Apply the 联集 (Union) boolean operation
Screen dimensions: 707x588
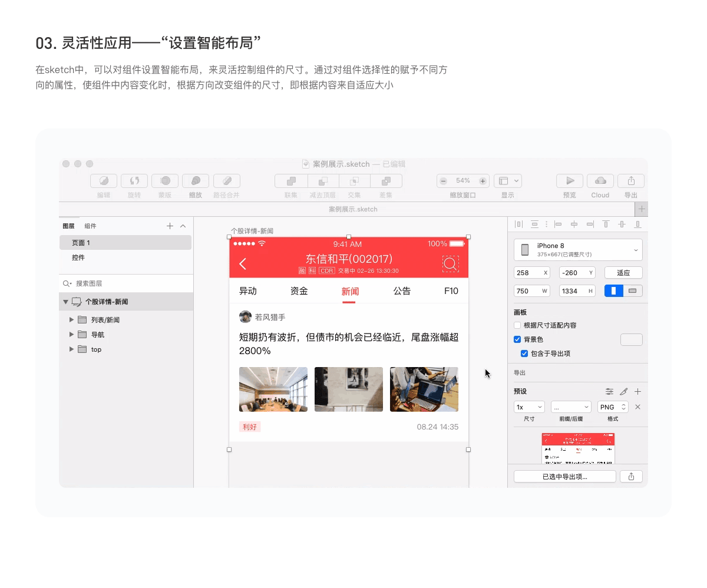tap(290, 181)
